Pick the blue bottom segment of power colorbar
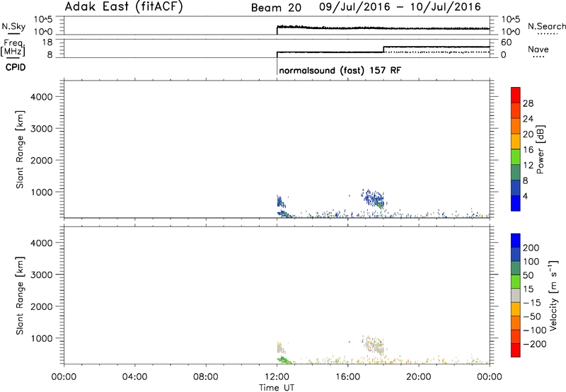The image size is (566, 392). coord(516,203)
